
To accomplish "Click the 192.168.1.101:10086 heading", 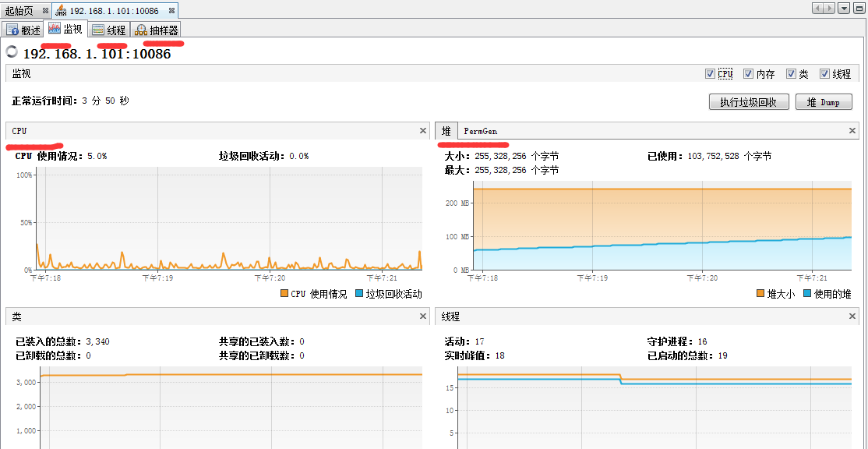I will (97, 54).
